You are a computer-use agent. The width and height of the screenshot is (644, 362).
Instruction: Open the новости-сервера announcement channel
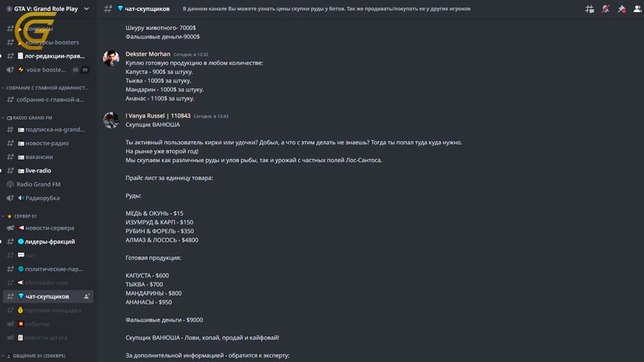pos(48,228)
